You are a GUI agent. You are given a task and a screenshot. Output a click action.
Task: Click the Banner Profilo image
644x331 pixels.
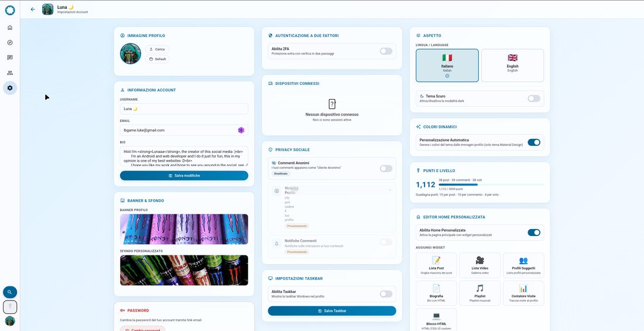tap(184, 229)
